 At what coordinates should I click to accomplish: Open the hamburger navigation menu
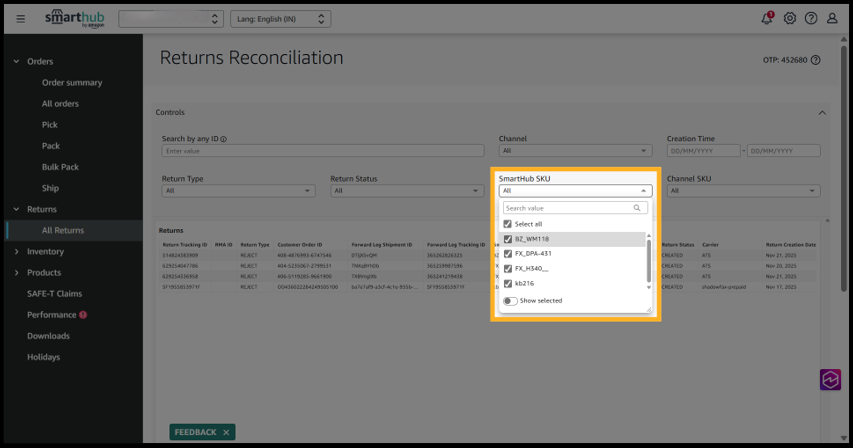pos(21,19)
